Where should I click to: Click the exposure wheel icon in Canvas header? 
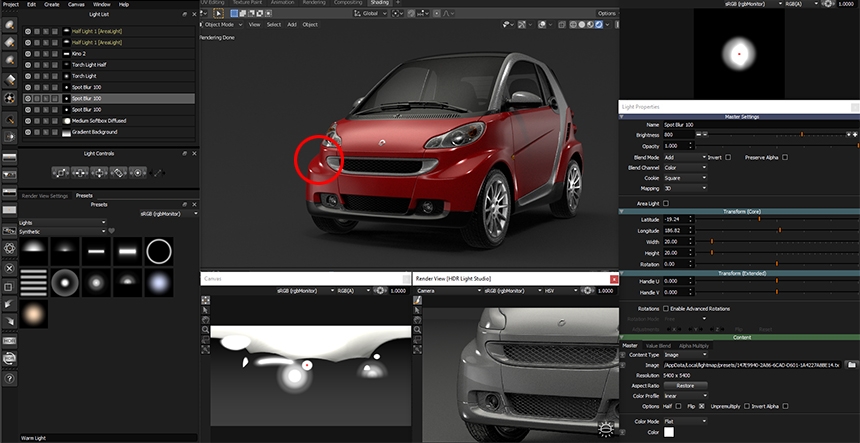[380, 291]
